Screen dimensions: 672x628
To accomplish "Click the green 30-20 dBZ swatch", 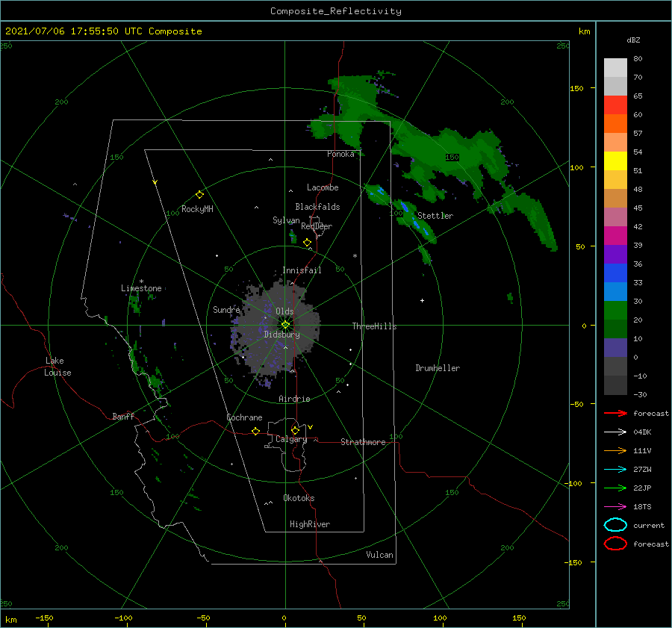I will point(615,310).
